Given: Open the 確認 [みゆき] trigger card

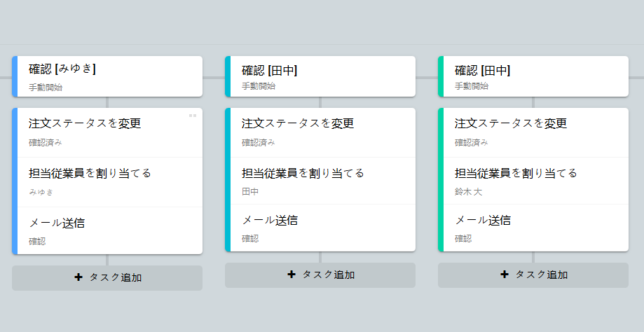Looking at the screenshot, I should coord(107,76).
